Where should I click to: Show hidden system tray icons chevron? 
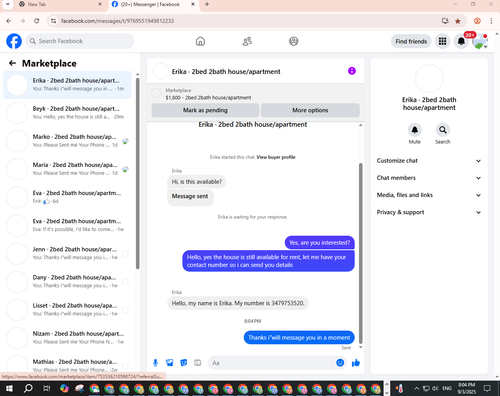(x=416, y=388)
